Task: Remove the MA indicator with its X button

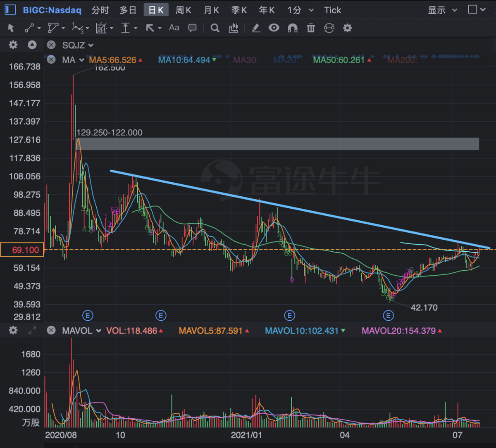Action: click(x=51, y=60)
